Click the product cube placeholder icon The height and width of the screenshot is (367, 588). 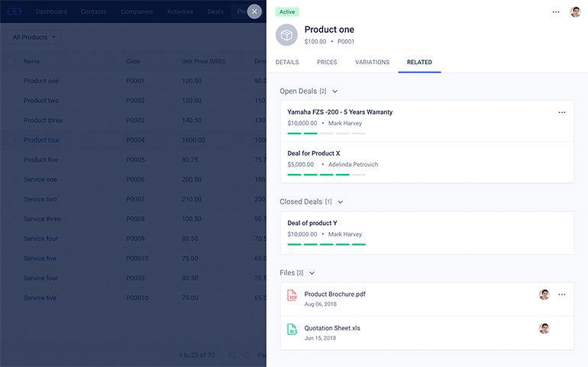(286, 35)
